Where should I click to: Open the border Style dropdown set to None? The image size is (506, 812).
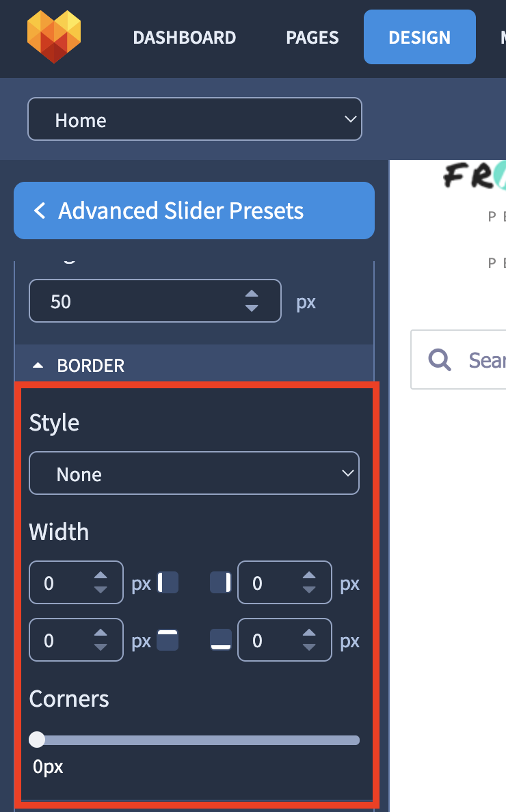coord(194,473)
